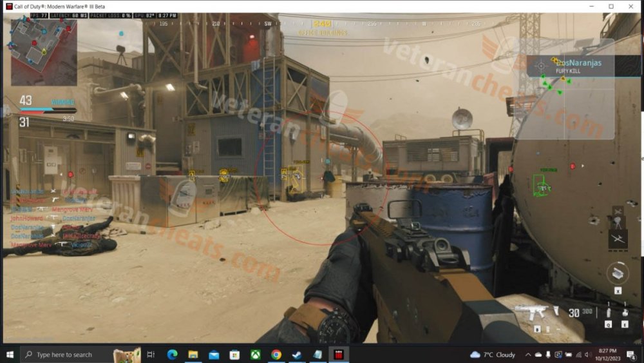Open Steam from the taskbar
This screenshot has height=363, width=644.
297,355
